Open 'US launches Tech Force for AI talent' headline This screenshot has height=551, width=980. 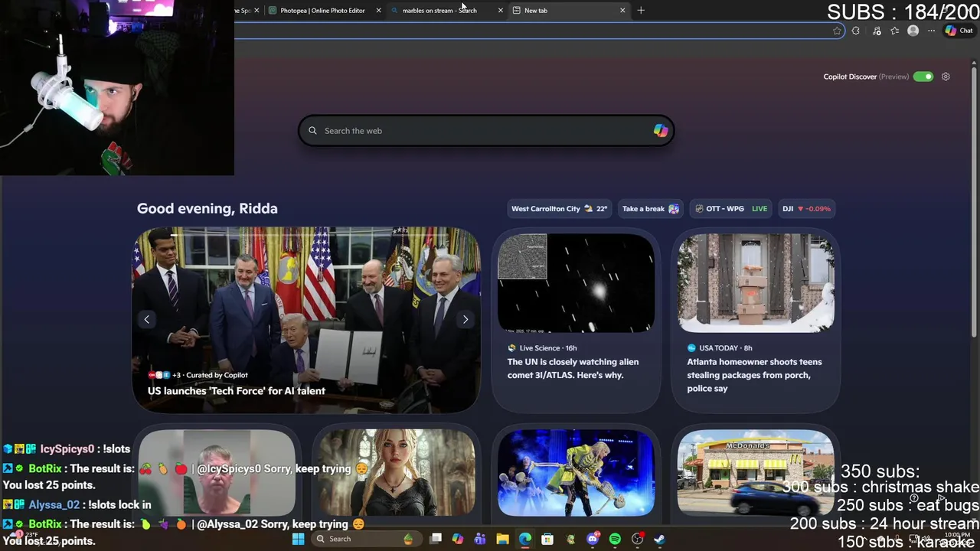click(237, 391)
